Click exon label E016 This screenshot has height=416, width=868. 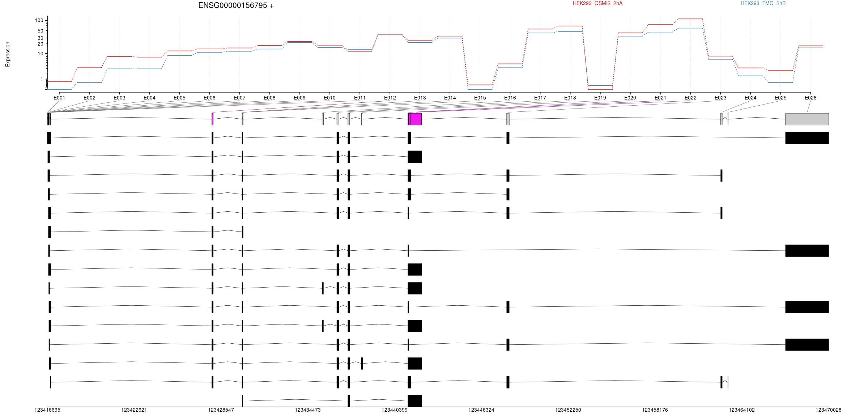point(510,98)
